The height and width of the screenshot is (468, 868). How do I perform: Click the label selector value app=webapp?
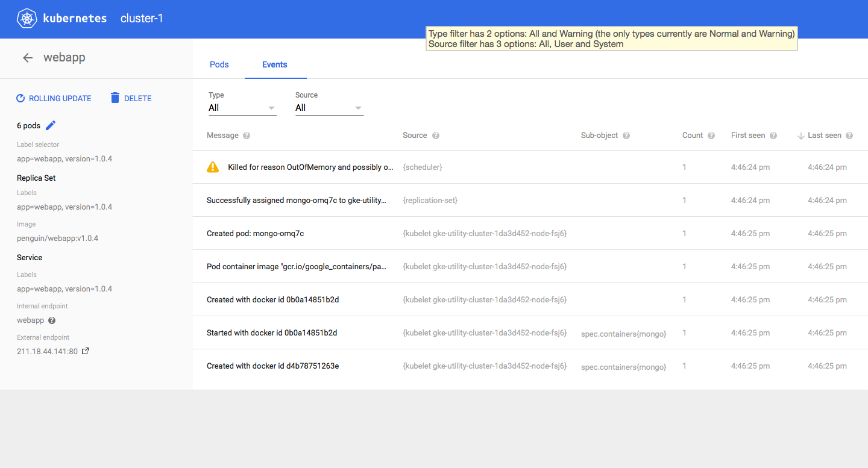(64, 159)
